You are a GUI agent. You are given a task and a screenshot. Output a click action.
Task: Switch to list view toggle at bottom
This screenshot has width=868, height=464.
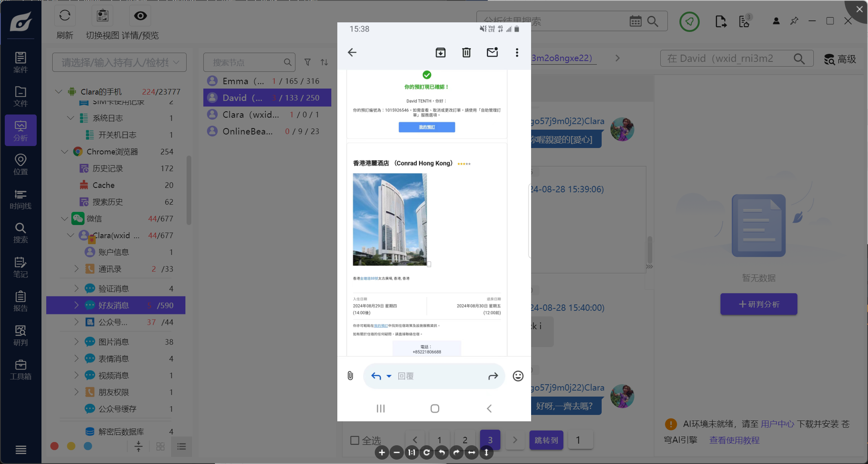pos(181,446)
